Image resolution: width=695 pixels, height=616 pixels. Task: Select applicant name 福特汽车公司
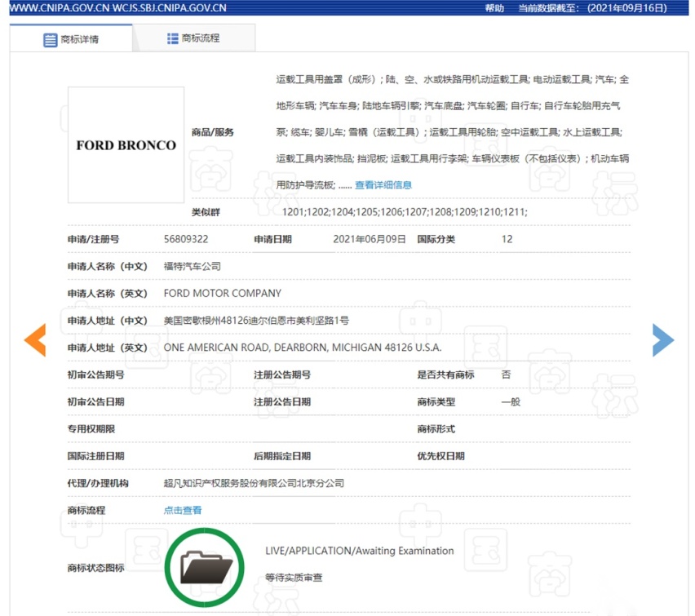(192, 266)
